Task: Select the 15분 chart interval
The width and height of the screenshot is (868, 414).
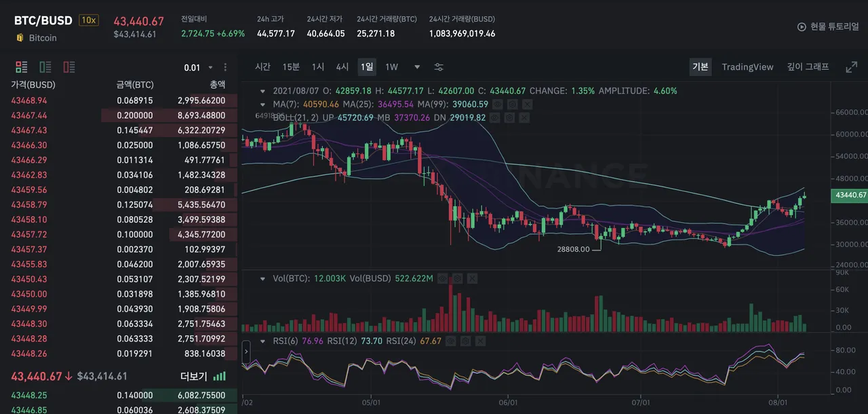Action: pos(291,67)
